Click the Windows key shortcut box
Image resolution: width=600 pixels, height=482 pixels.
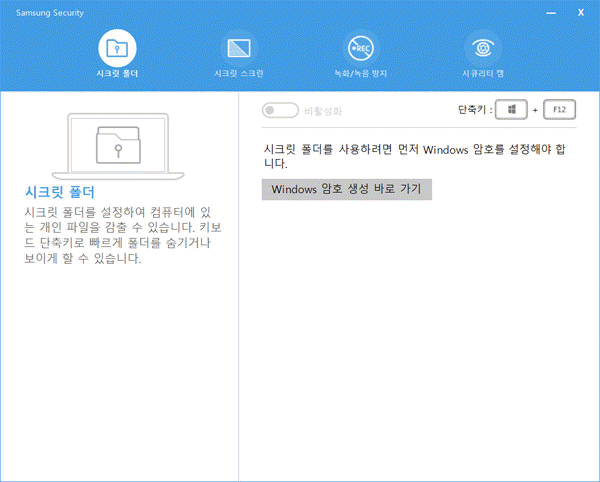tap(511, 110)
